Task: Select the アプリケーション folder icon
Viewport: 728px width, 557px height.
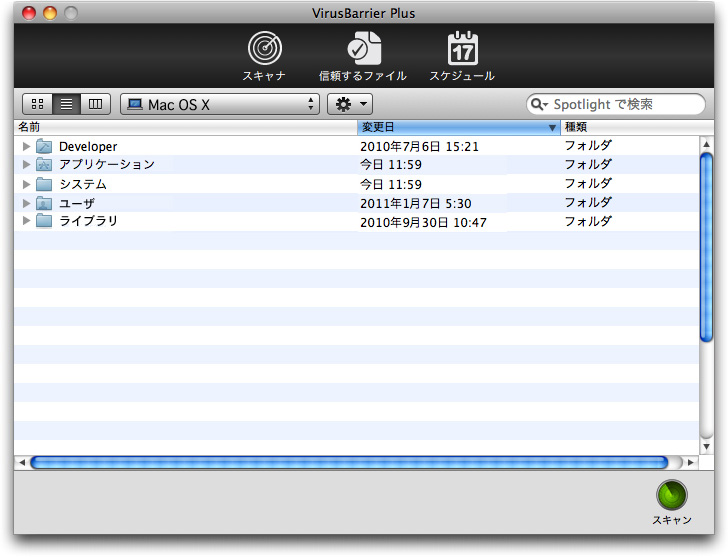Action: point(44,164)
